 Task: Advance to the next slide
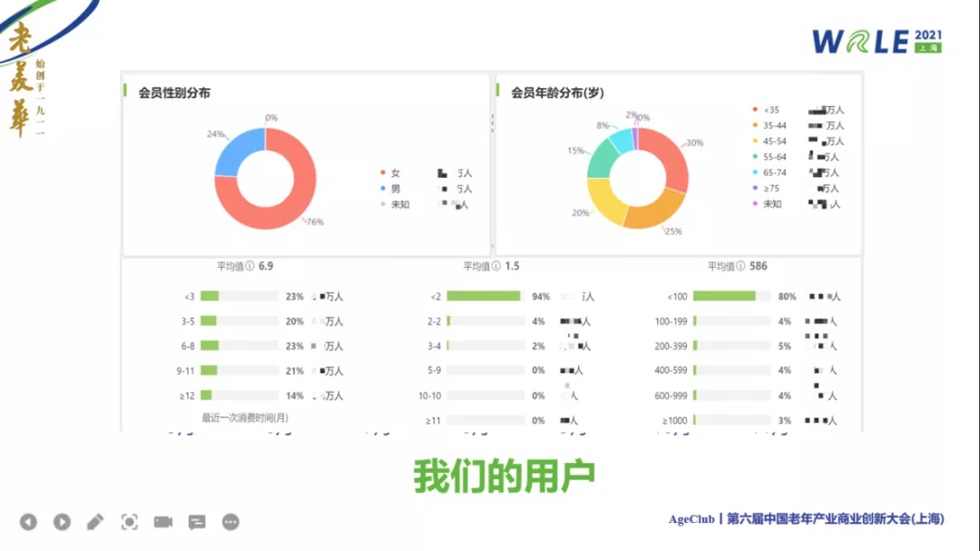62,522
